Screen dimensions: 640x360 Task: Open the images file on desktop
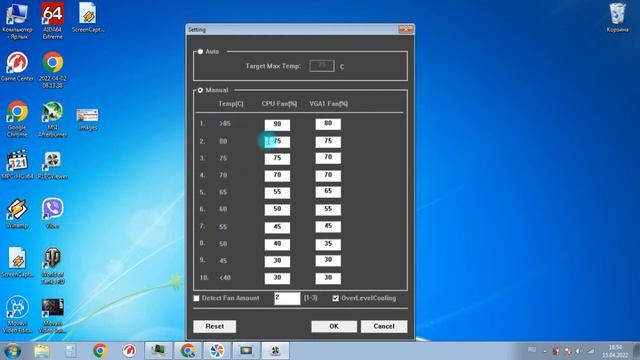[x=88, y=119]
